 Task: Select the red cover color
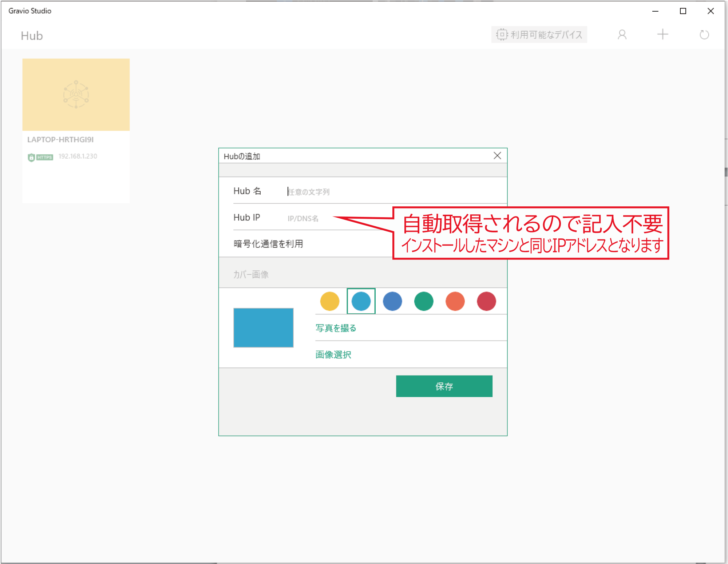486,301
